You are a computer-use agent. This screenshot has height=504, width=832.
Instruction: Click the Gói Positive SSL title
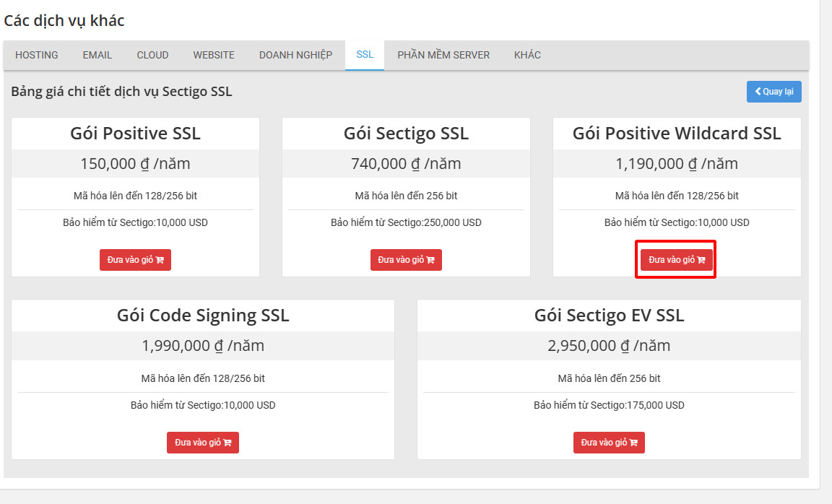click(x=135, y=133)
